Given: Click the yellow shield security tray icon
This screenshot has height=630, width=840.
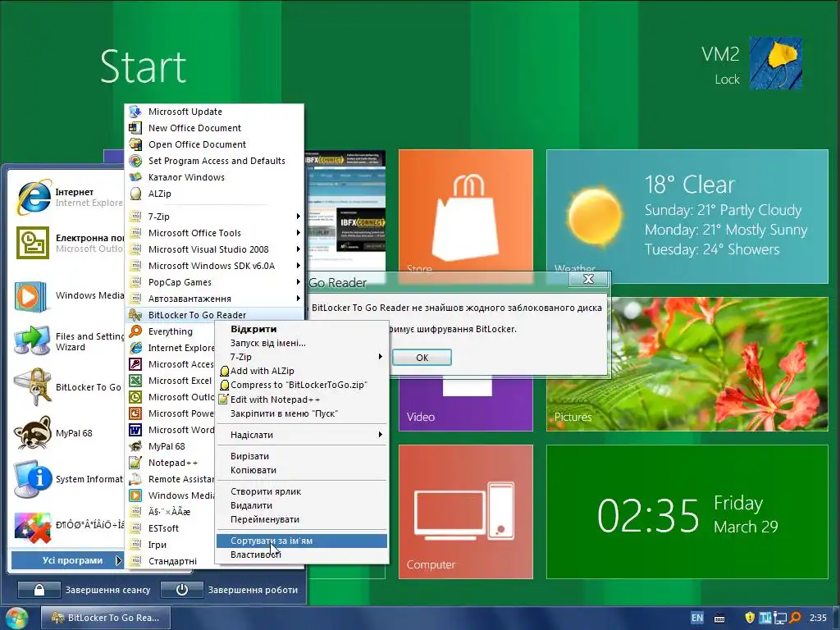Looking at the screenshot, I should coord(750,618).
